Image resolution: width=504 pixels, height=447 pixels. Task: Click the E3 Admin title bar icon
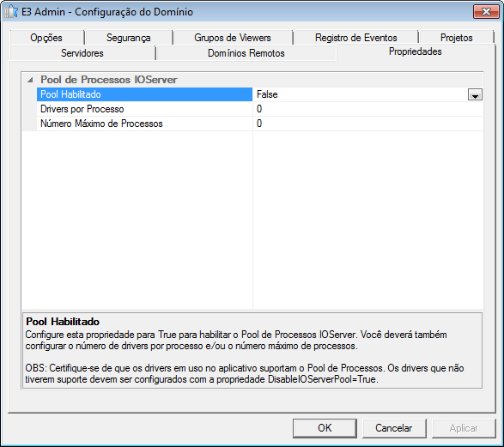(11, 12)
